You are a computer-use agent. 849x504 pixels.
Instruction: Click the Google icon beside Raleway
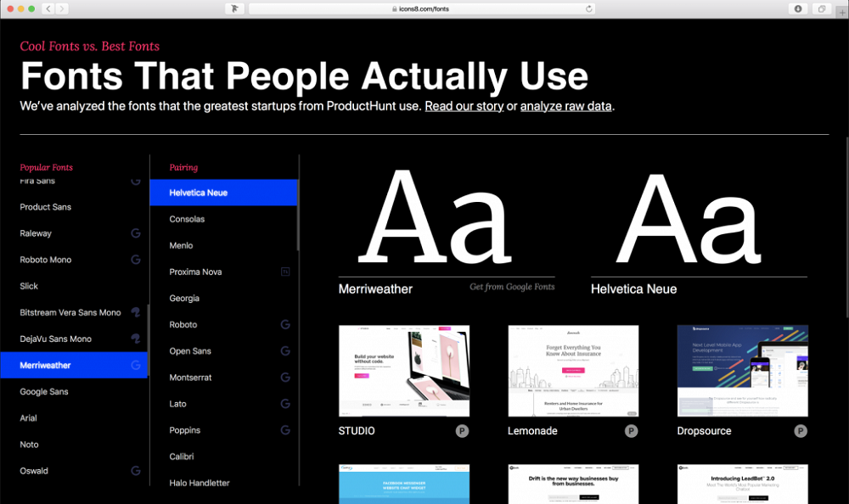(x=136, y=233)
